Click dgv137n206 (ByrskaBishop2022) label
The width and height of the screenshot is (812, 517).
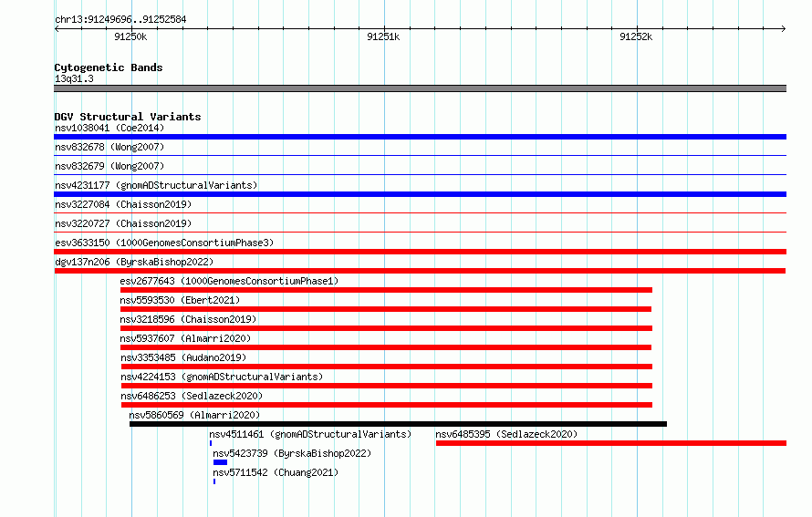tap(134, 262)
